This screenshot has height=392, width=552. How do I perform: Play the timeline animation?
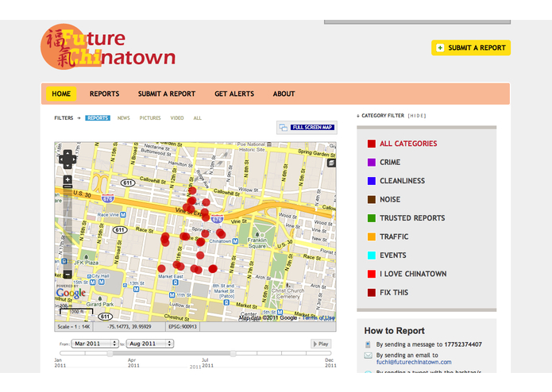click(x=321, y=344)
